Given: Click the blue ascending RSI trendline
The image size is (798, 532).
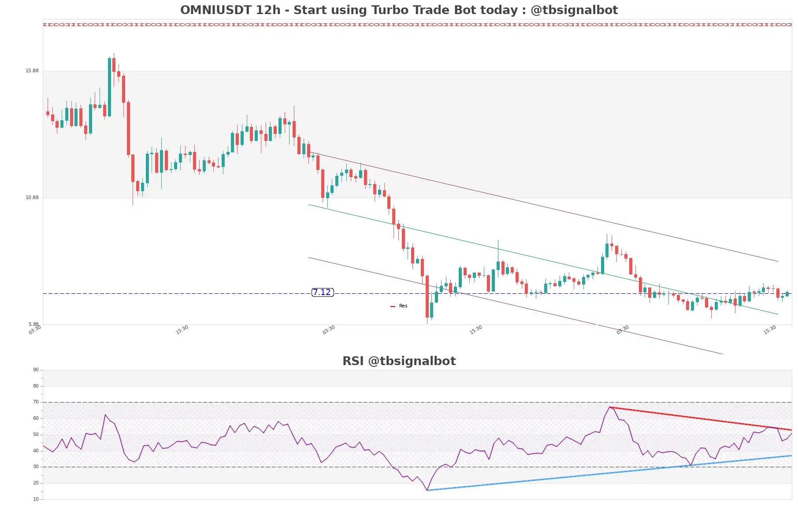Looking at the screenshot, I should click(x=609, y=473).
